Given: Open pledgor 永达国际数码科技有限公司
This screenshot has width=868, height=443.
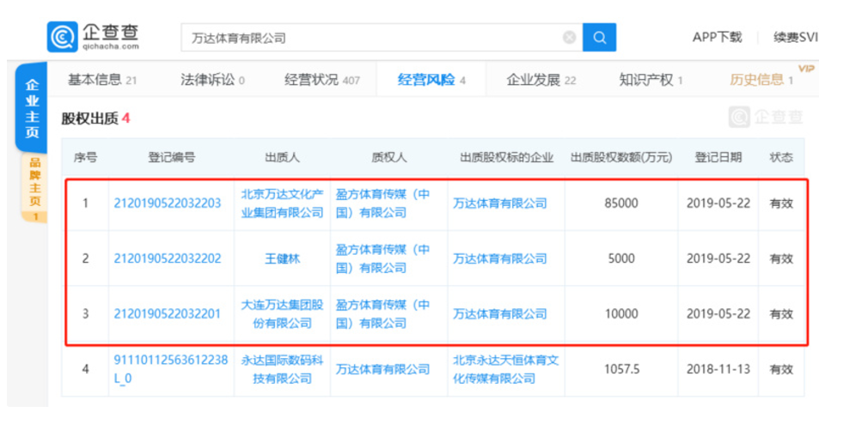Looking at the screenshot, I should (x=283, y=369).
